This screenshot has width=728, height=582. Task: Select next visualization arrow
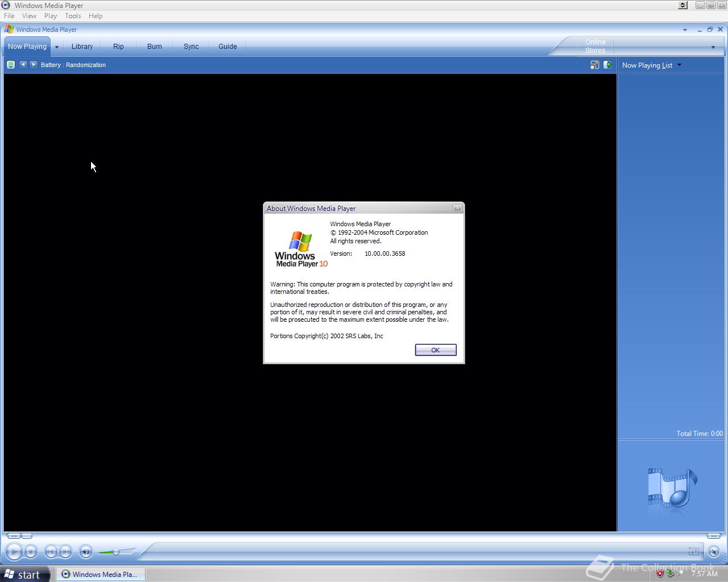coord(33,65)
